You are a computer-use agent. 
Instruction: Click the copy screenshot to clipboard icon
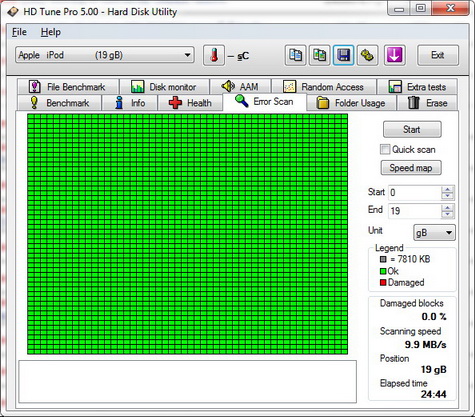319,55
